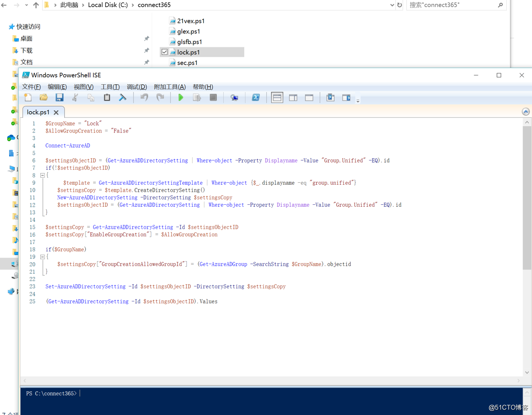Show the Command add-on pane icon
The image size is (532, 415).
(x=346, y=97)
